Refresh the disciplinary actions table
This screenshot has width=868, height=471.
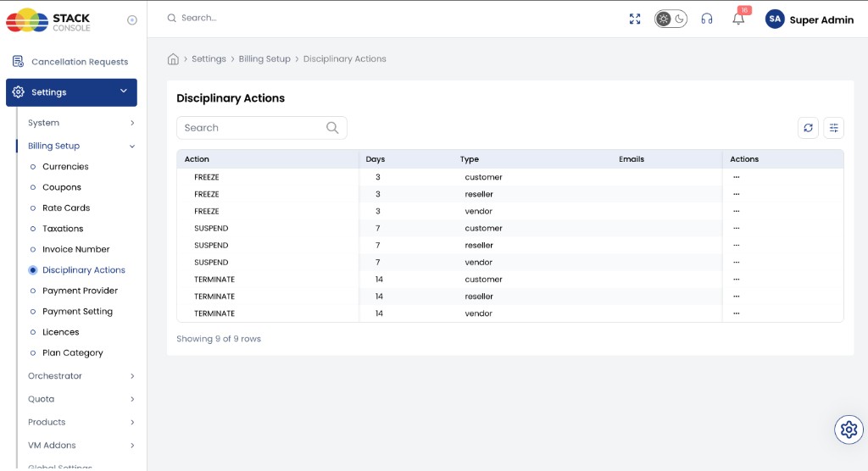click(808, 128)
